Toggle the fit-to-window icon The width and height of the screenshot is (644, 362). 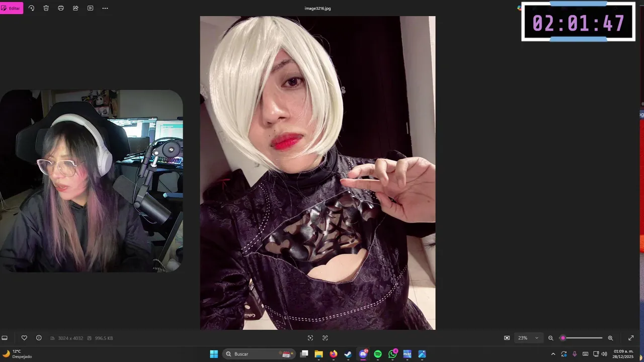507,338
